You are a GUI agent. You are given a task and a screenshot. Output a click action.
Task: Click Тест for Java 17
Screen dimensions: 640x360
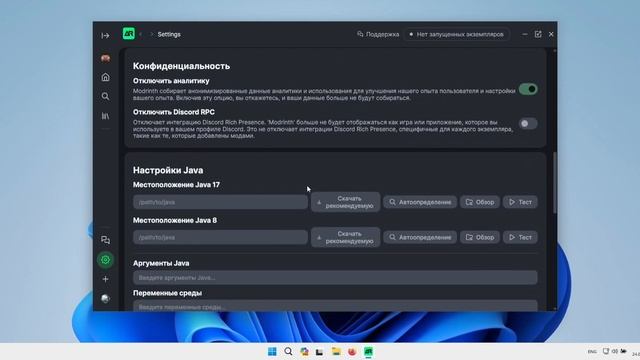520,202
